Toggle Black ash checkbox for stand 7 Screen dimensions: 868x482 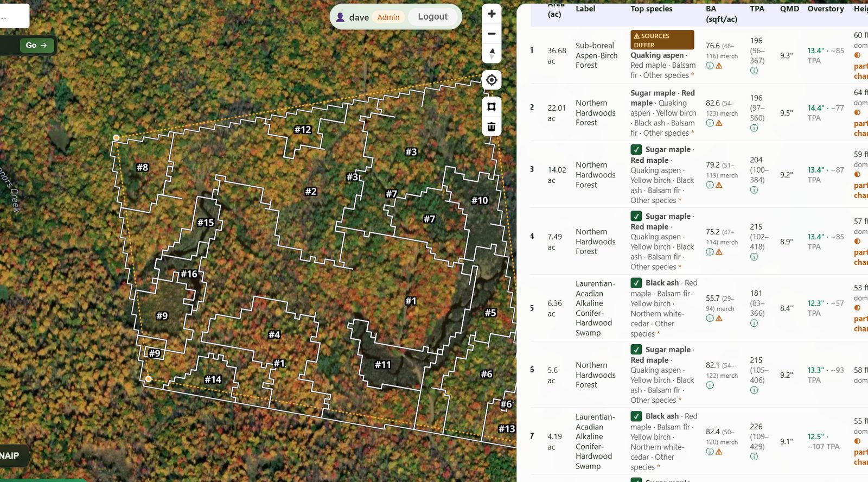(x=636, y=416)
